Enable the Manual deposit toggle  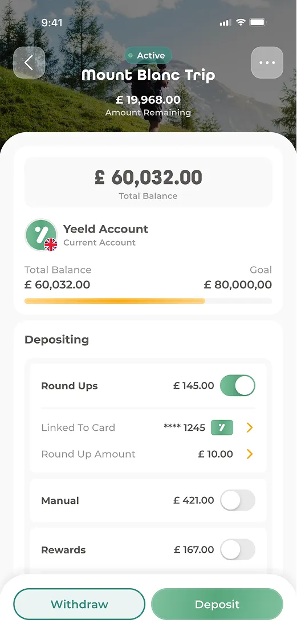[238, 500]
